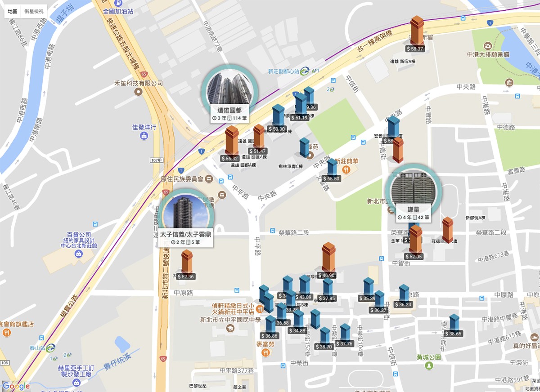Select the blue building marker priced $35.39
The image size is (540, 392).
(369, 290)
